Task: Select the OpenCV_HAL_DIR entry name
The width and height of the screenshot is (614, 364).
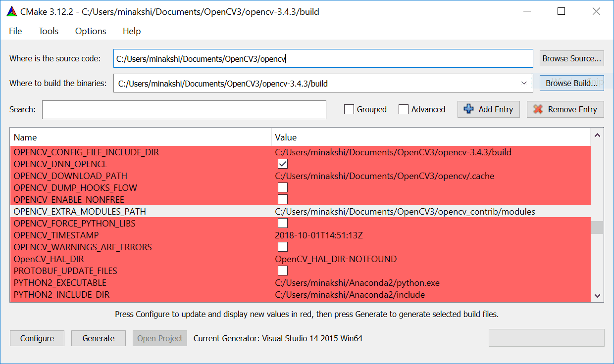Action: click(49, 259)
